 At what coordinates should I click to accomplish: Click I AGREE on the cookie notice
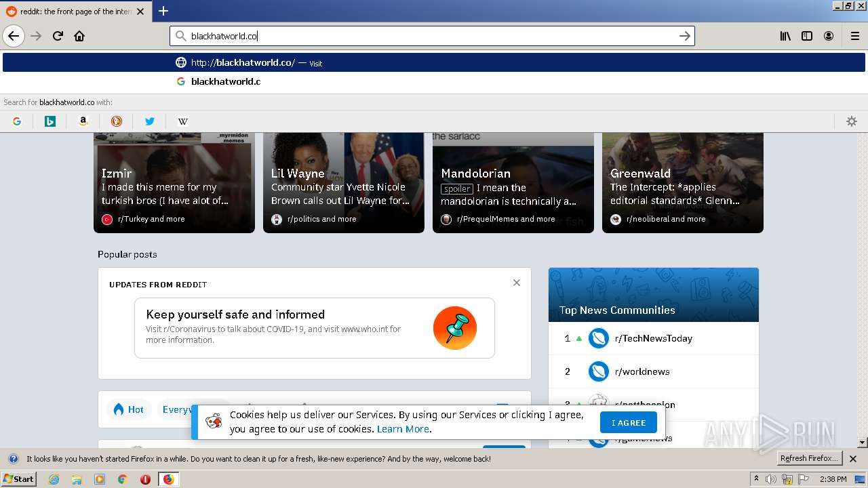pyautogui.click(x=629, y=422)
